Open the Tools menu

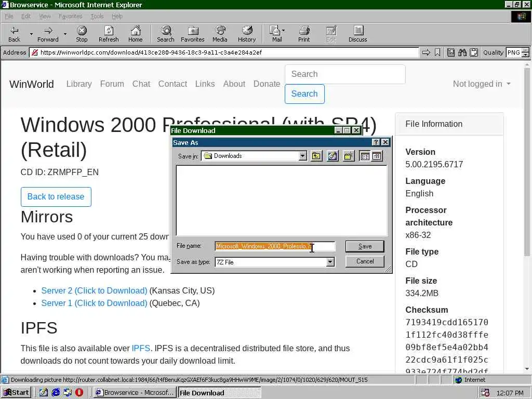click(x=97, y=16)
